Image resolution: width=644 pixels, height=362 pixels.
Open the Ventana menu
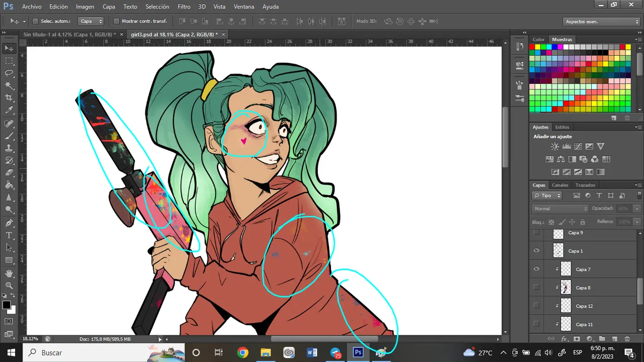tap(244, 7)
